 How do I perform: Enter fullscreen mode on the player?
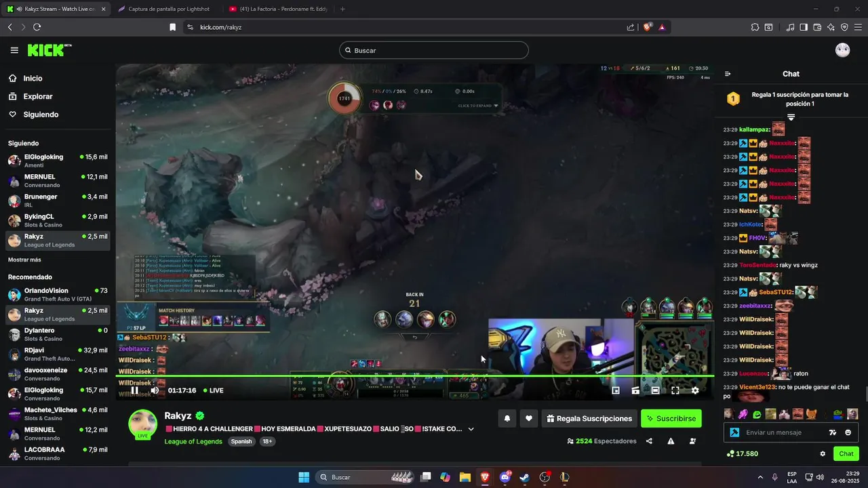[675, 390]
